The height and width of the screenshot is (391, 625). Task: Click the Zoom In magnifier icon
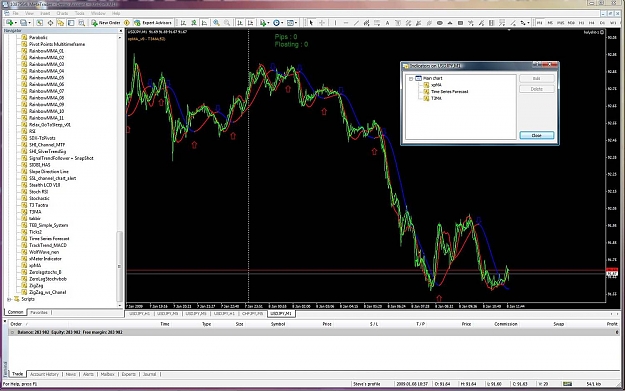[216, 23]
